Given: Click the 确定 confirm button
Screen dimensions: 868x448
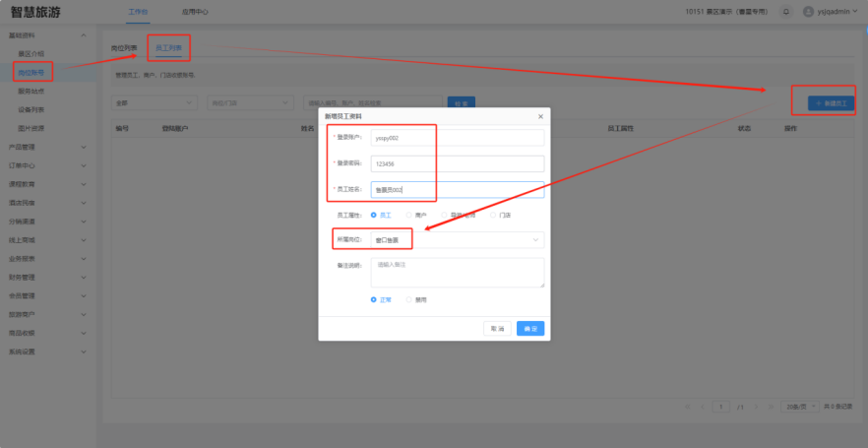Looking at the screenshot, I should point(529,328).
